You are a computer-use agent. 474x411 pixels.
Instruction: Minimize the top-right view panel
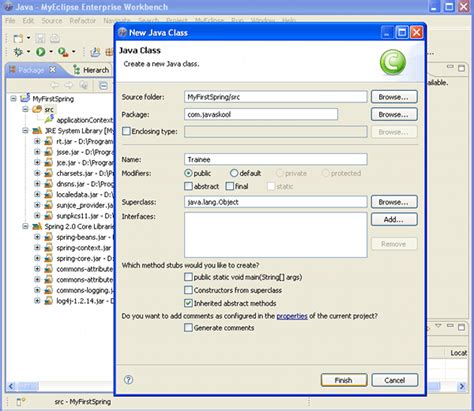[x=450, y=67]
